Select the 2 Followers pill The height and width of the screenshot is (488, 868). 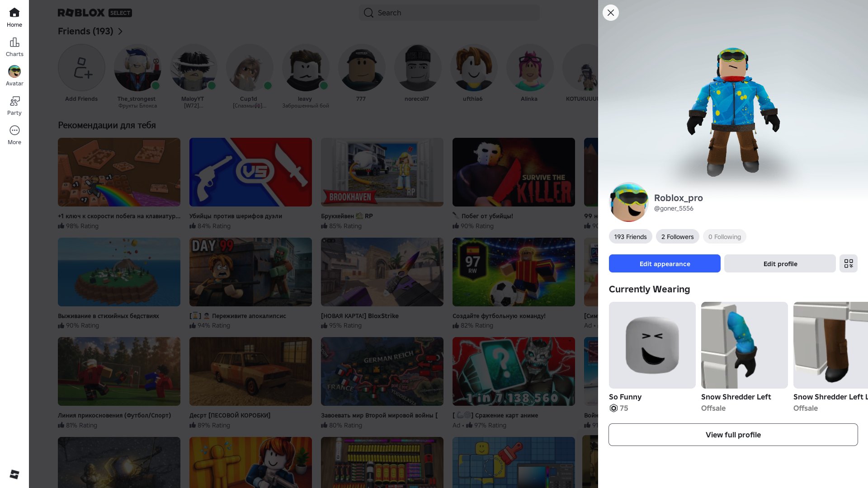(677, 237)
